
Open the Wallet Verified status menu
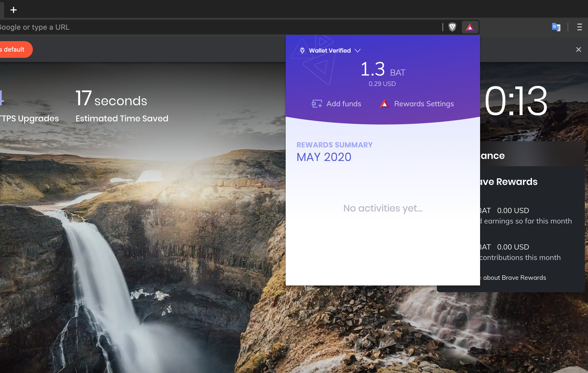point(330,51)
